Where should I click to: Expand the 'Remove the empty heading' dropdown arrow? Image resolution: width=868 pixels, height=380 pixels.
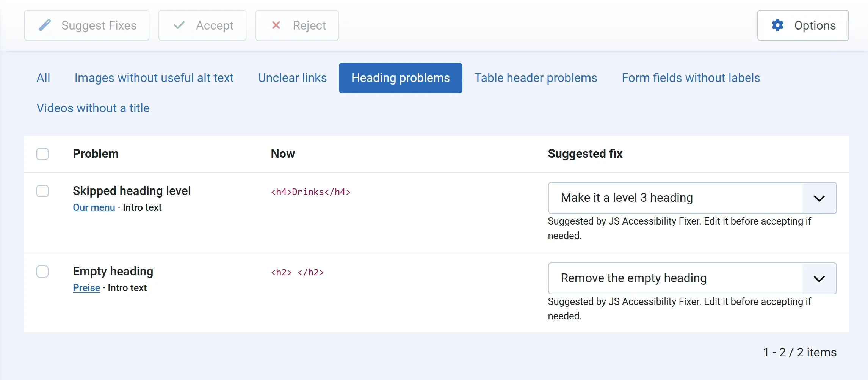(x=819, y=278)
